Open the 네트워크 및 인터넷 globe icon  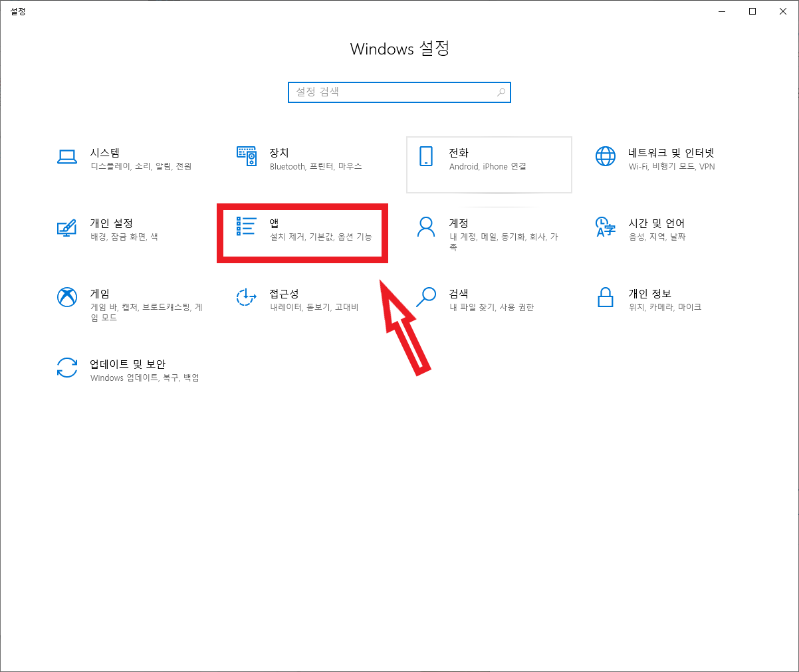pos(606,156)
